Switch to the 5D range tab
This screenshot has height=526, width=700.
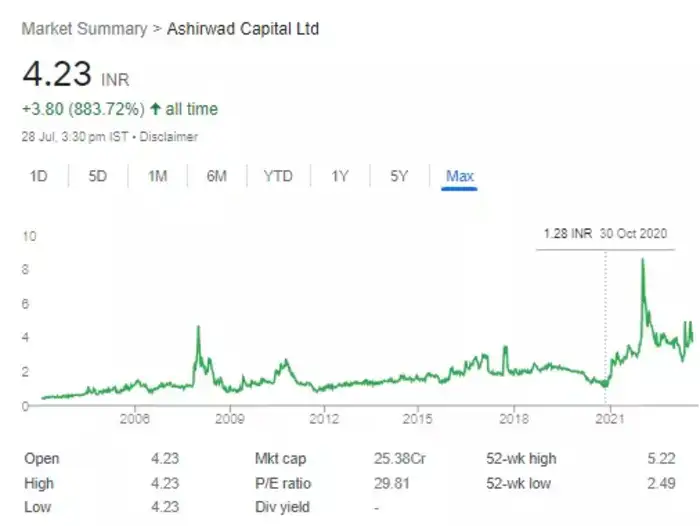click(97, 177)
